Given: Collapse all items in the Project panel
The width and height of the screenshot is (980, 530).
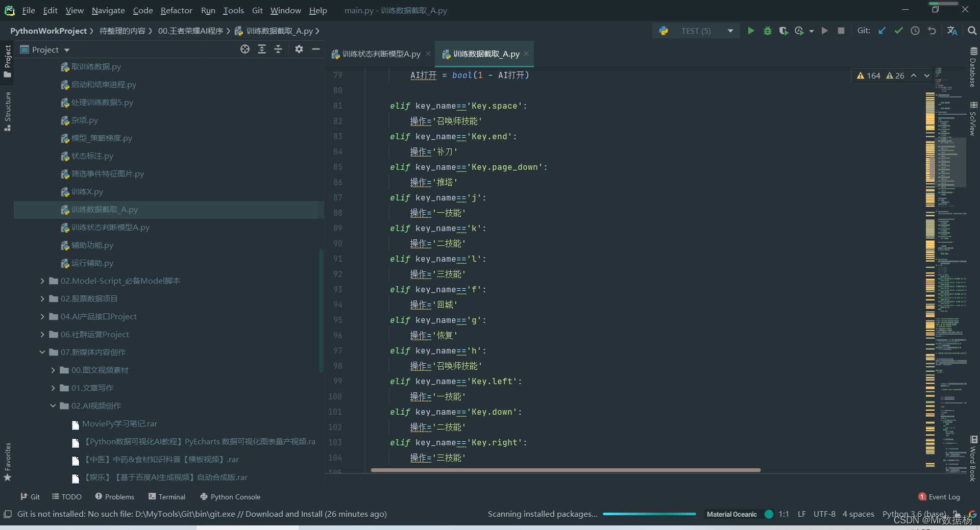Looking at the screenshot, I should pyautogui.click(x=278, y=49).
